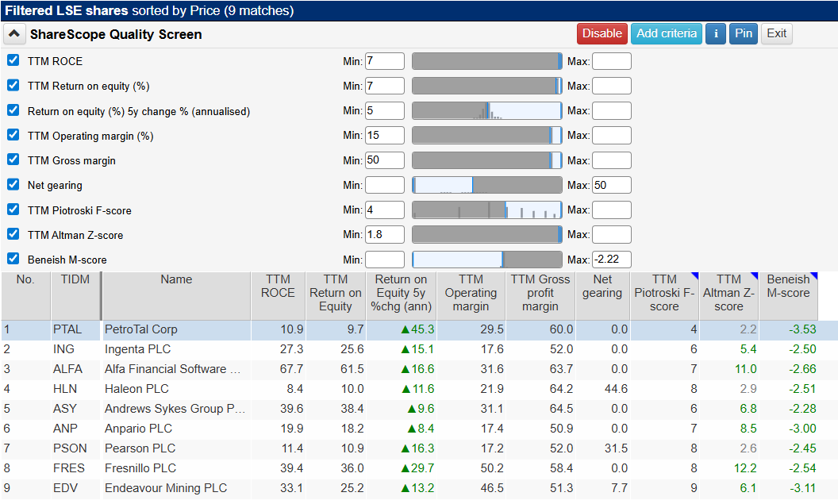Click the TTM Gross margin Min field
Screen dimensions: 838x504
(x=385, y=160)
